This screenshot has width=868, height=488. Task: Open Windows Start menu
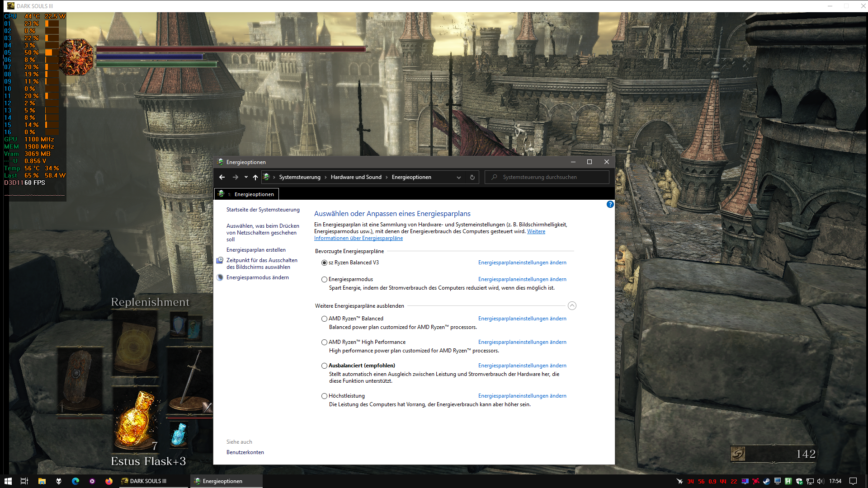coord(8,481)
